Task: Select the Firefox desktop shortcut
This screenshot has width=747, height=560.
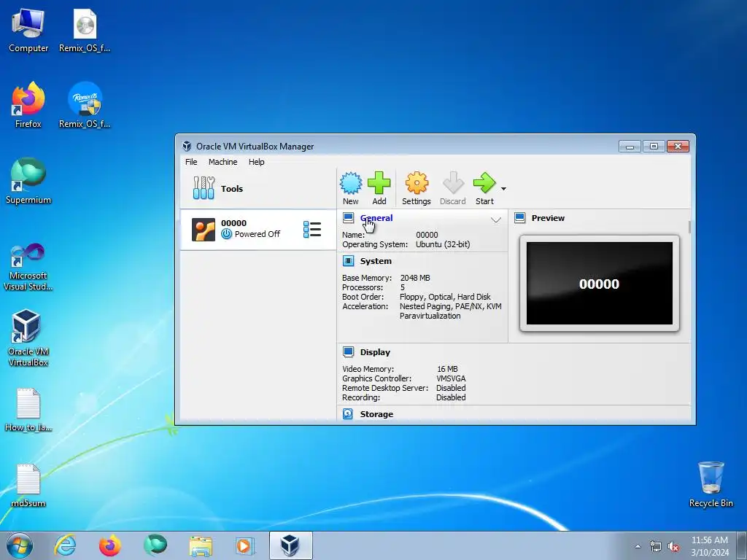Action: (28, 105)
